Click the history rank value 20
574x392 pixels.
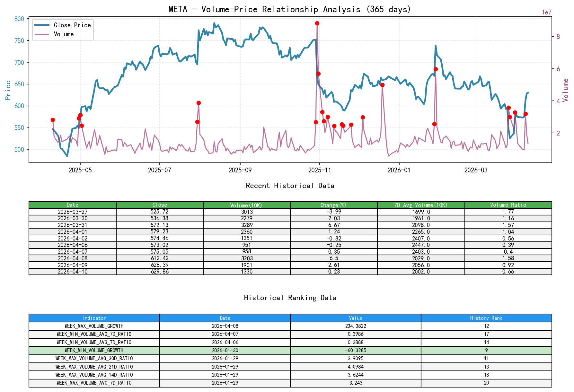(x=486, y=383)
